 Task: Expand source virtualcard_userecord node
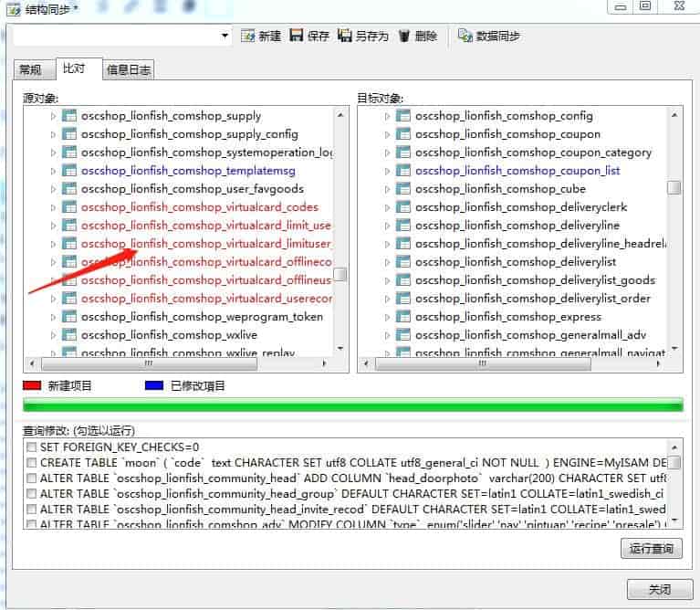53,299
